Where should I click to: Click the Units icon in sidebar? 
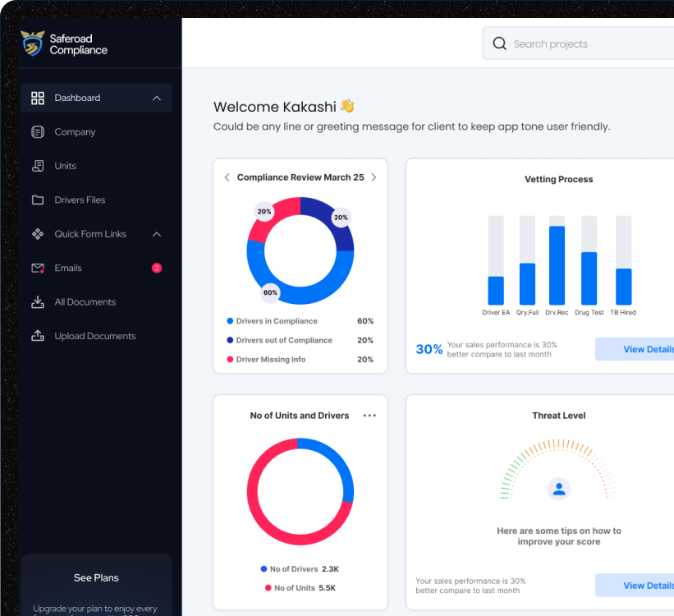coord(38,166)
